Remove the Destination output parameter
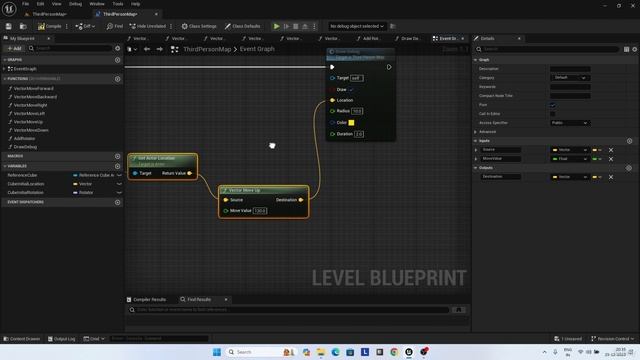Screen dimensions: 640x360 click(x=611, y=177)
